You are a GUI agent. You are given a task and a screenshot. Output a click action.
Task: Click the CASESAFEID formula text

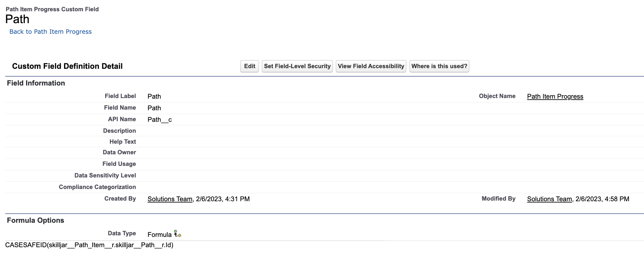pos(89,245)
